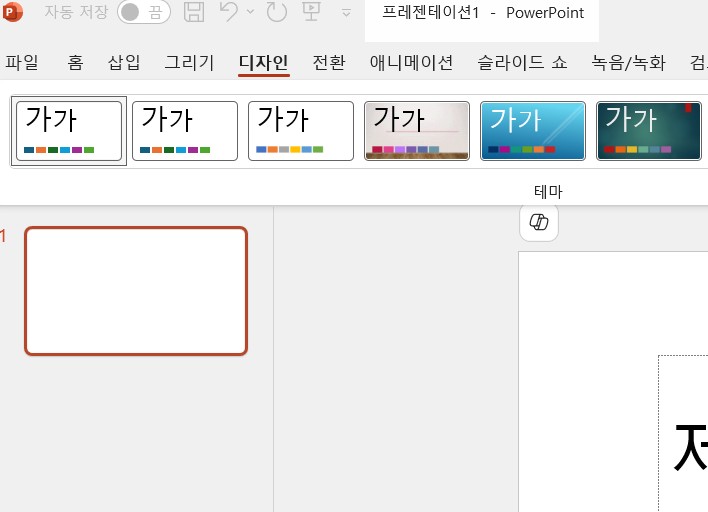Screen dimensions: 708x512
Task: Toggle the AutoSave (자동 저장) switch
Action: 144,12
